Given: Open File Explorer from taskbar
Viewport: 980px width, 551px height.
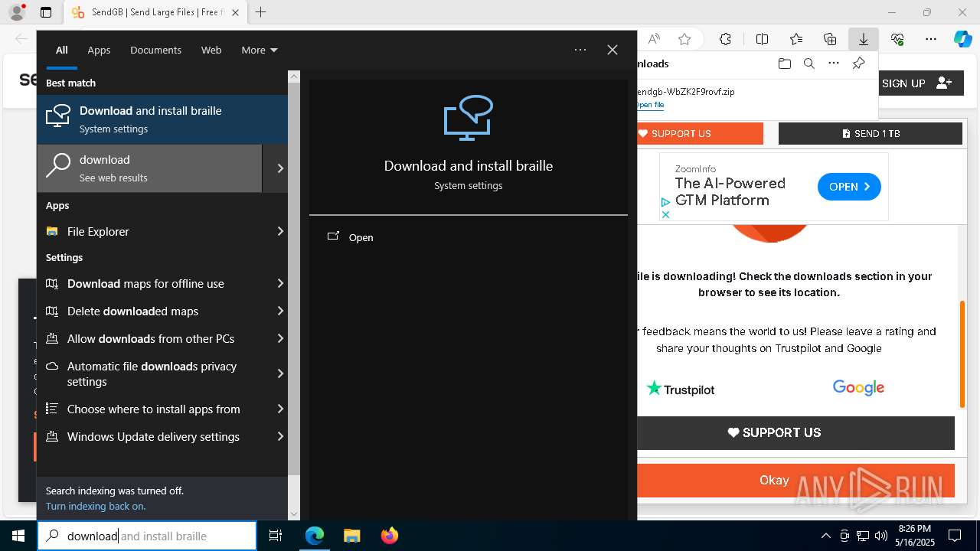Looking at the screenshot, I should (351, 536).
